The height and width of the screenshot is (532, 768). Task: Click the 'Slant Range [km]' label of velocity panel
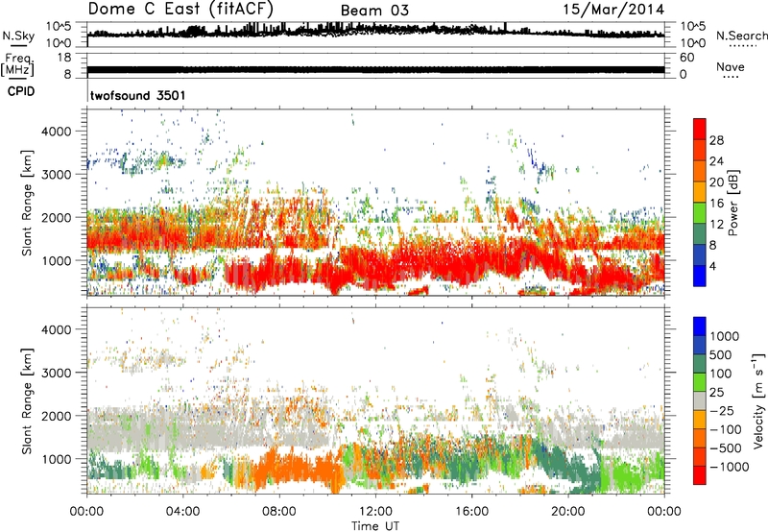point(27,401)
